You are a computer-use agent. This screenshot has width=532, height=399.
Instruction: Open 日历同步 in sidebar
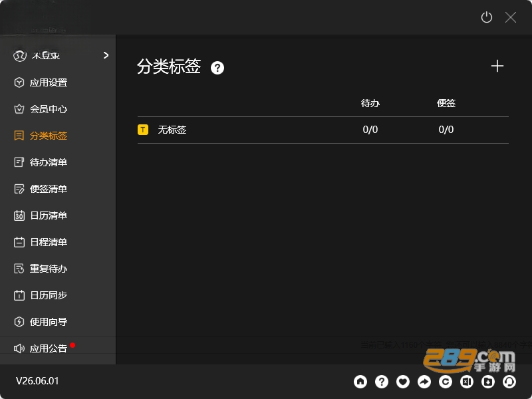pos(41,295)
